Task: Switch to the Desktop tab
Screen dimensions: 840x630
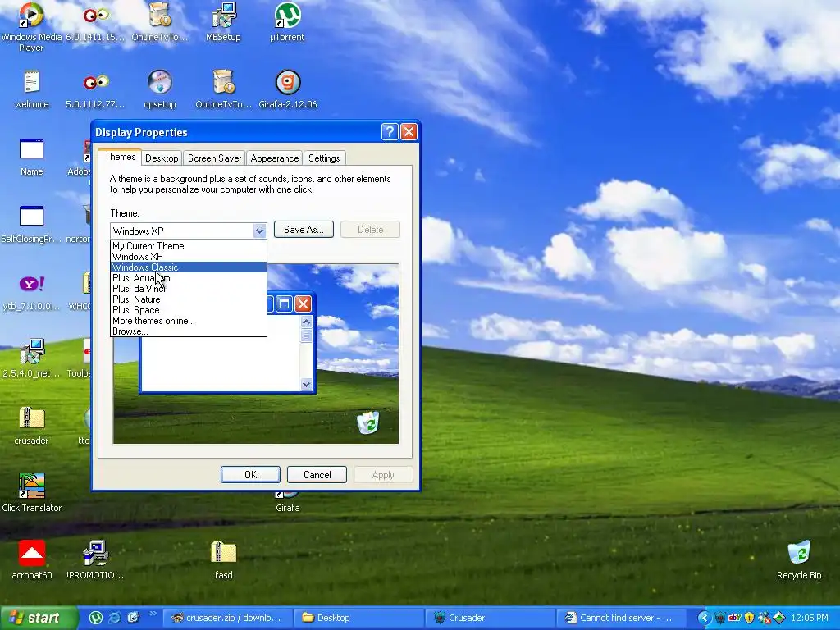Action: (162, 158)
